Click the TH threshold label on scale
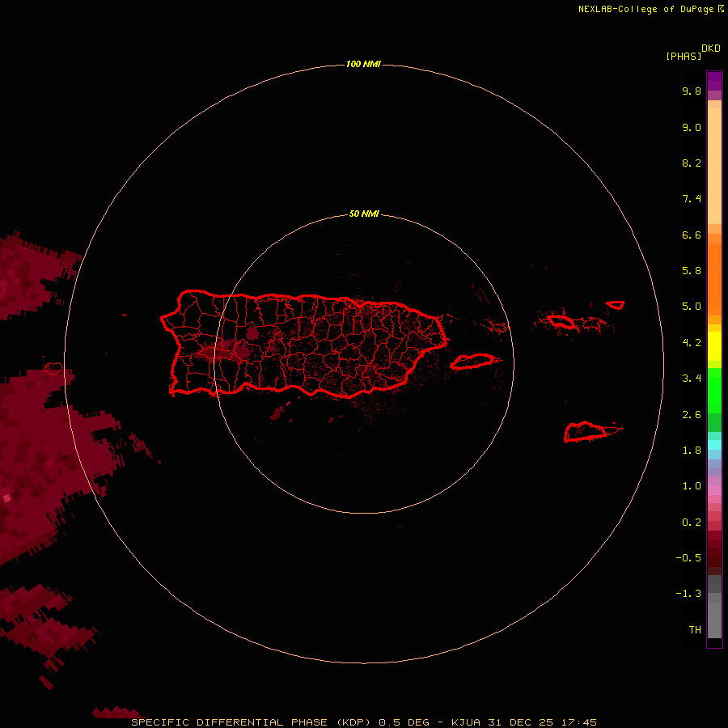This screenshot has height=728, width=728. pos(695,629)
